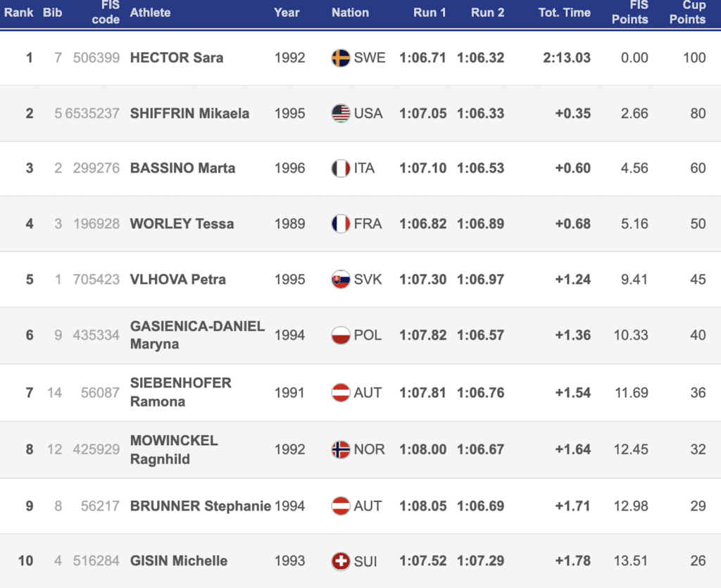Sort by the Rank column header
The width and height of the screenshot is (721, 588).
point(19,13)
